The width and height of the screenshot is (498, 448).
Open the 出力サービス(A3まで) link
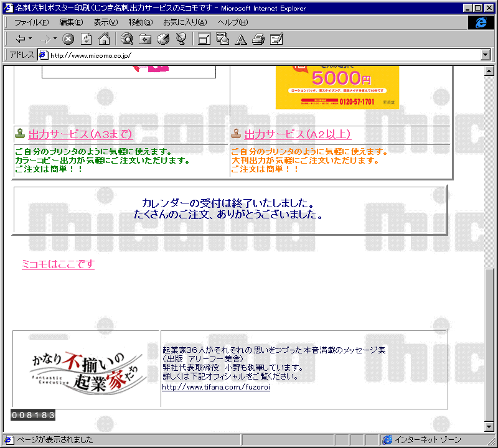pos(80,134)
